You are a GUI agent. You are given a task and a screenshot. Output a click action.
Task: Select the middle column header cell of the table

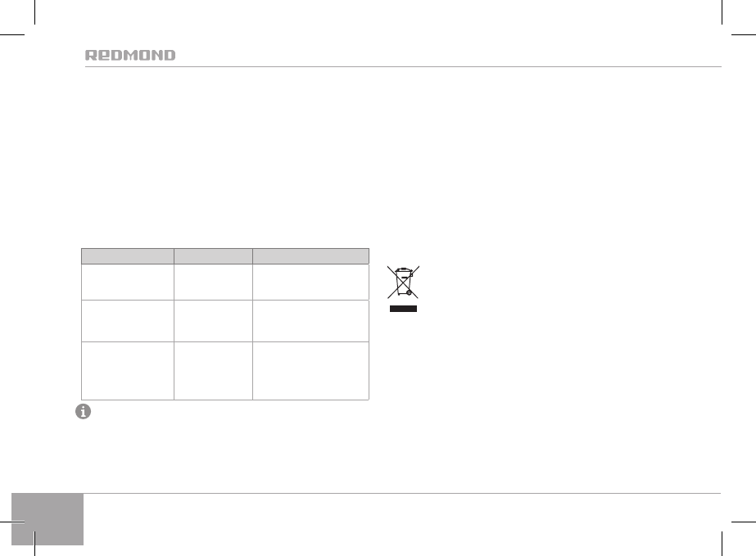pos(213,255)
